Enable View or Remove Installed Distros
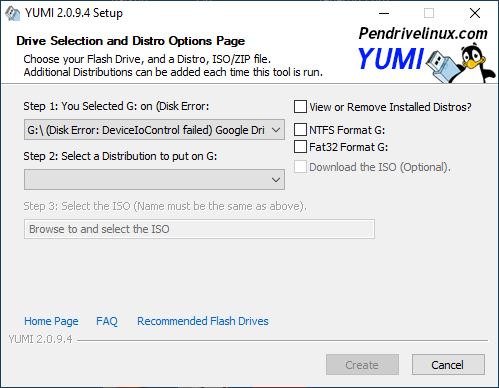The width and height of the screenshot is (499, 388). (x=300, y=107)
